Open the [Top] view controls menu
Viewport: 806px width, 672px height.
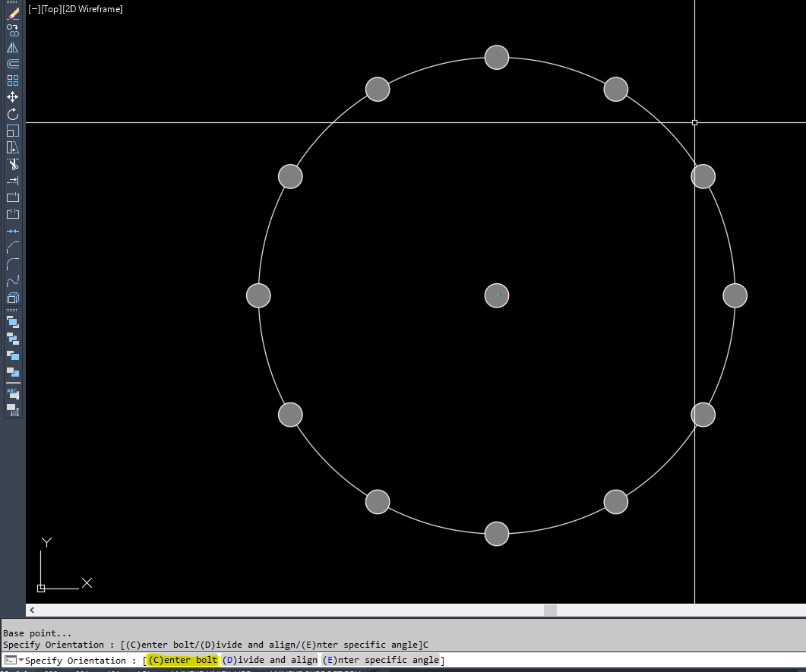point(51,9)
